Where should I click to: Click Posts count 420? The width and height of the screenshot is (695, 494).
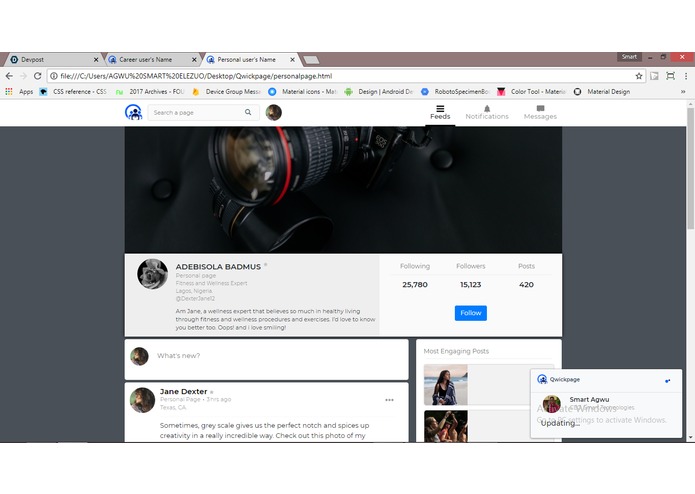point(526,284)
